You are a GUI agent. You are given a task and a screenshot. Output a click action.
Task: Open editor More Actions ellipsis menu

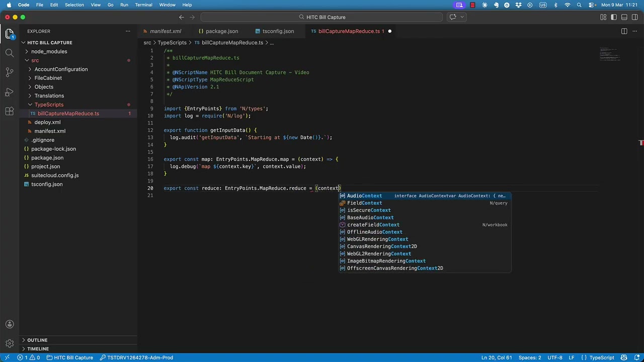[x=635, y=31]
